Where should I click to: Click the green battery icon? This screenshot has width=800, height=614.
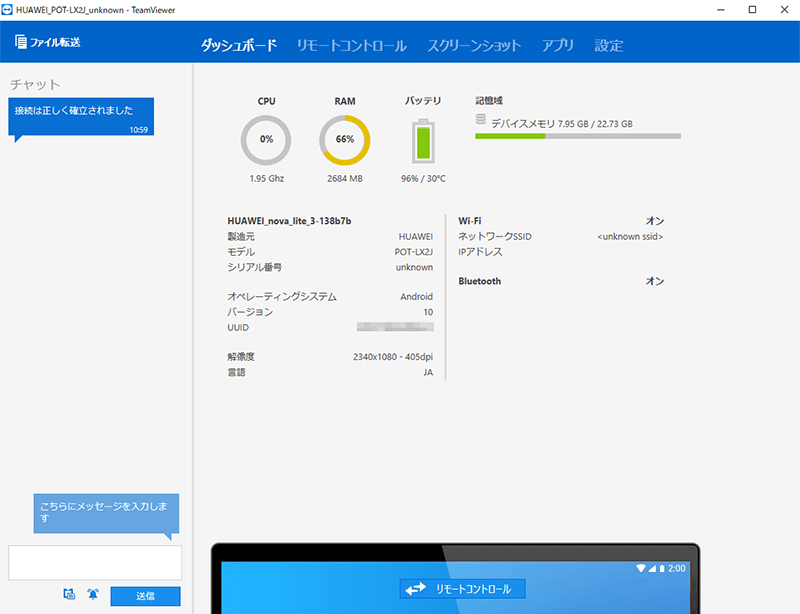click(x=423, y=141)
